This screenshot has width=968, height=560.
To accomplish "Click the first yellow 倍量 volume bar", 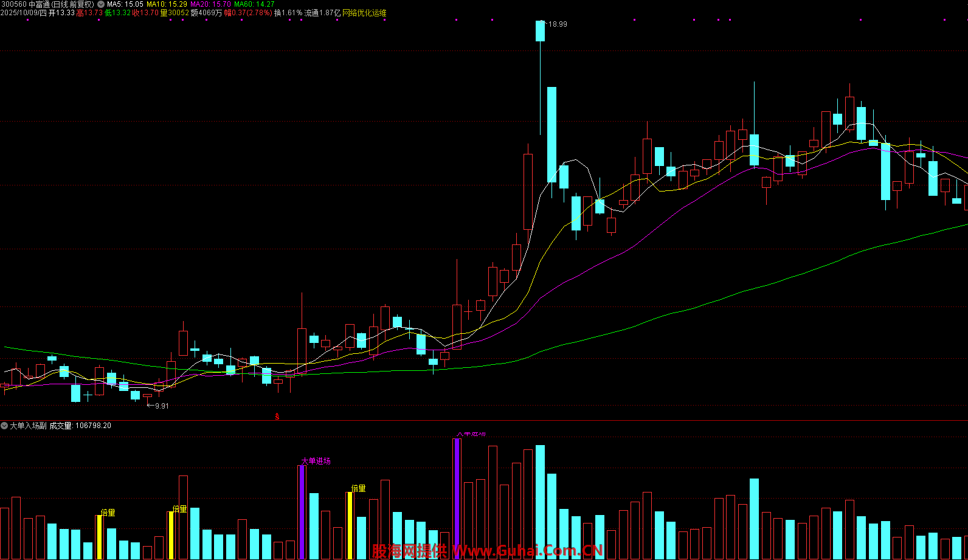I will click(99, 537).
